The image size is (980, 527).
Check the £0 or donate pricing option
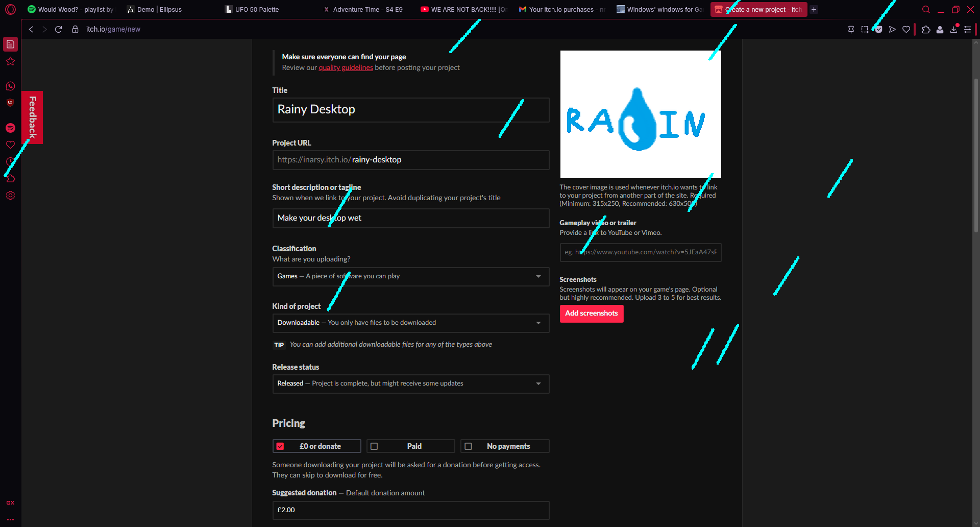(316, 446)
